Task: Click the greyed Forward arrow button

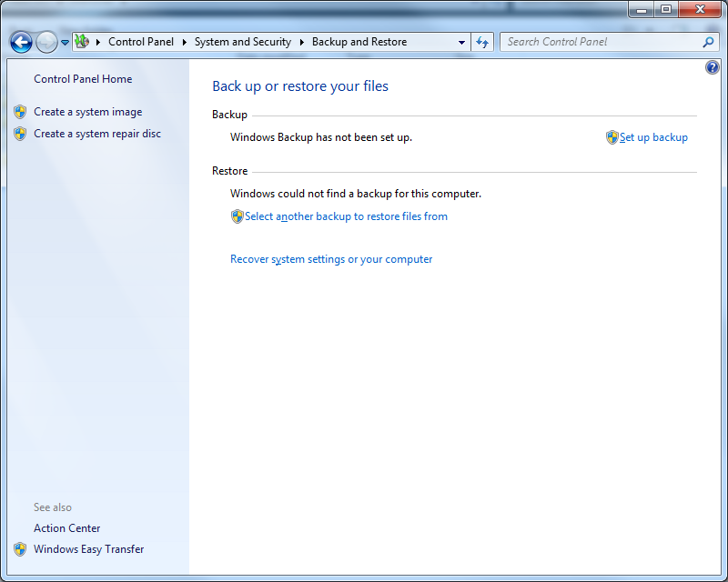Action: 46,42
